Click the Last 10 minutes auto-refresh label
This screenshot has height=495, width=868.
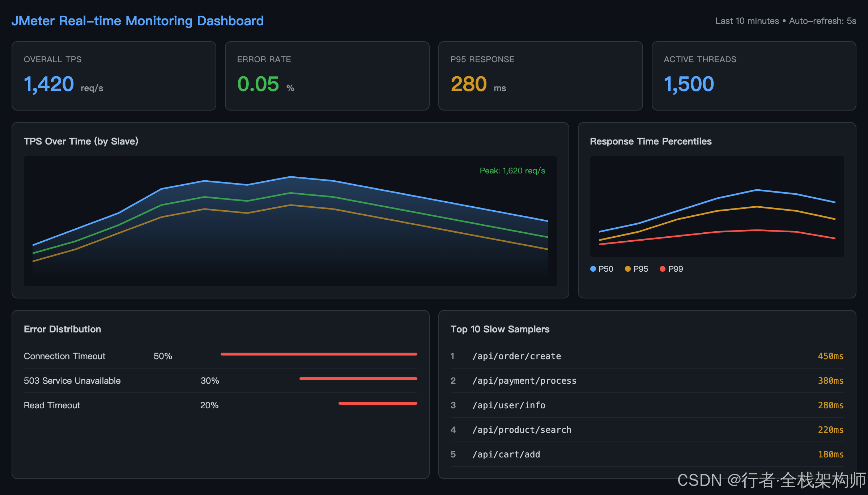[786, 21]
